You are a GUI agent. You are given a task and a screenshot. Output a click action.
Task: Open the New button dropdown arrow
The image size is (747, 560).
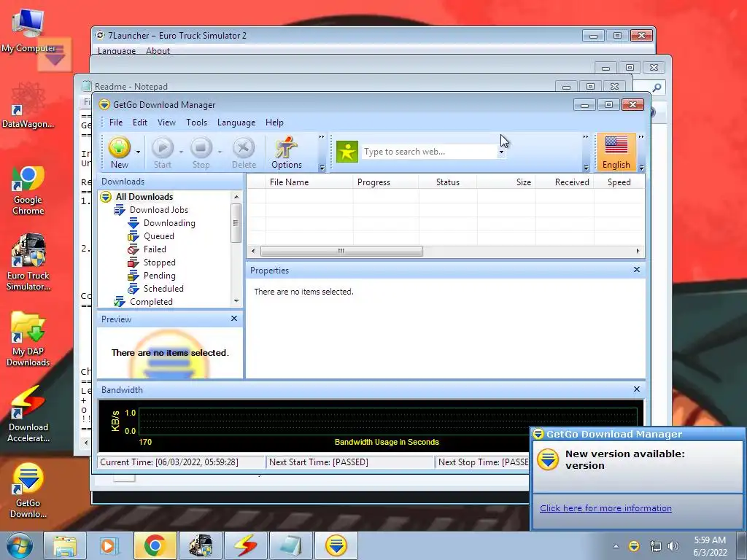coord(138,152)
